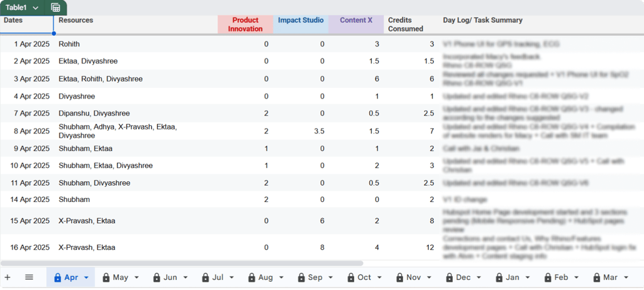Click the lock icon on Sep tab
The height and width of the screenshot is (290, 644).
point(301,277)
